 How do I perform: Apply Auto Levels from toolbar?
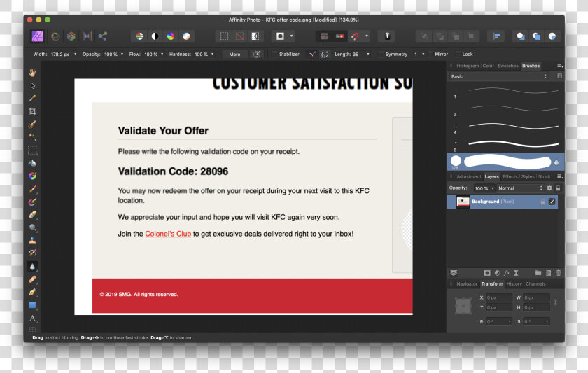pyautogui.click(x=139, y=36)
